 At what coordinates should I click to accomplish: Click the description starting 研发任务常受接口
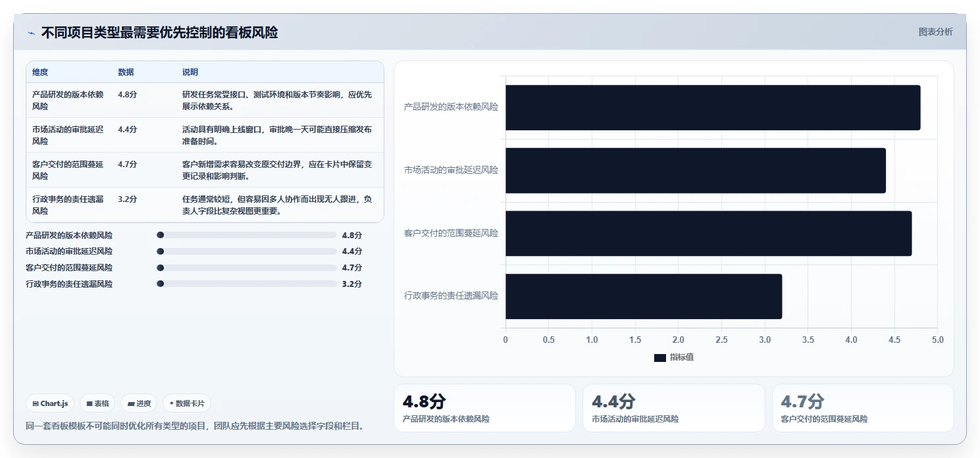pyautogui.click(x=277, y=100)
